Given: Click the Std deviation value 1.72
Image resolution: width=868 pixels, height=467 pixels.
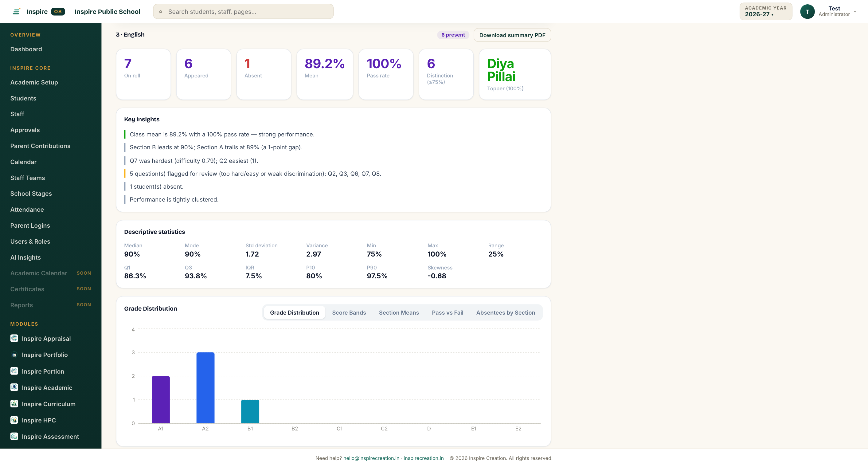Looking at the screenshot, I should pyautogui.click(x=252, y=254).
